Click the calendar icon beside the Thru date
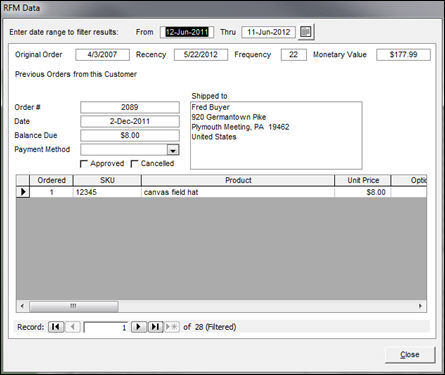The height and width of the screenshot is (375, 445). [x=306, y=32]
